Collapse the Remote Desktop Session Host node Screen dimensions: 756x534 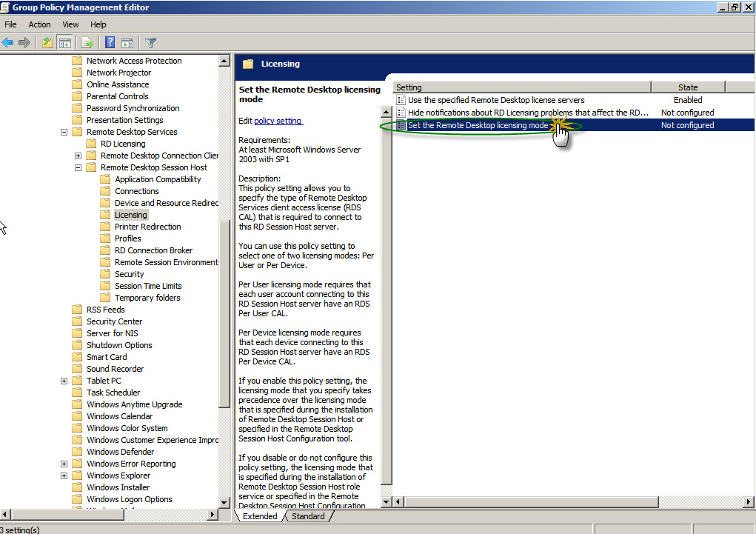point(78,167)
